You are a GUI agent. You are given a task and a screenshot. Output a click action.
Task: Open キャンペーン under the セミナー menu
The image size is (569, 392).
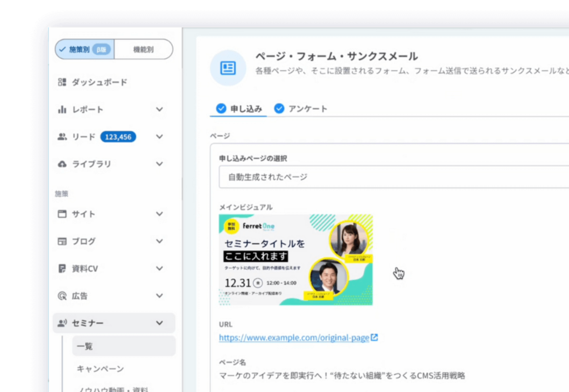[100, 369]
